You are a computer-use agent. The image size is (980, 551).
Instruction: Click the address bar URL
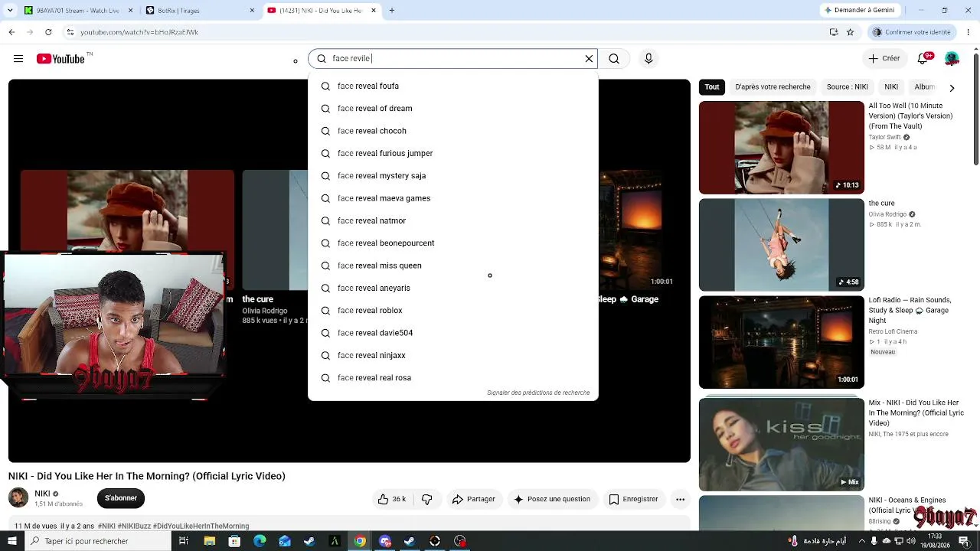click(139, 32)
